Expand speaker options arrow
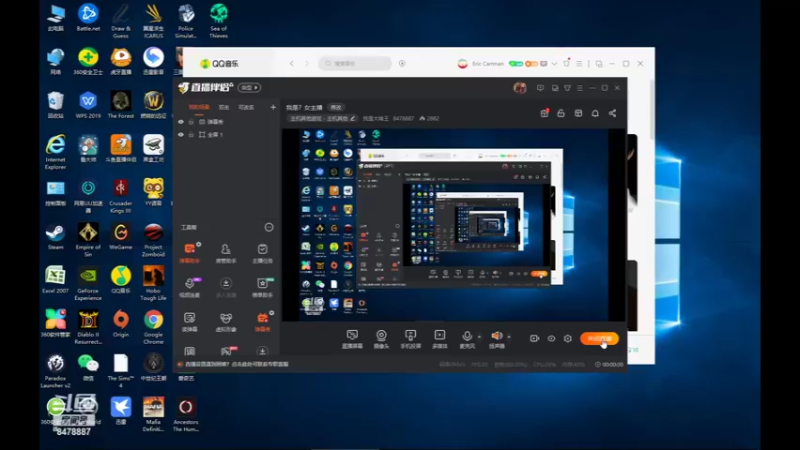The width and height of the screenshot is (800, 450). [x=509, y=337]
